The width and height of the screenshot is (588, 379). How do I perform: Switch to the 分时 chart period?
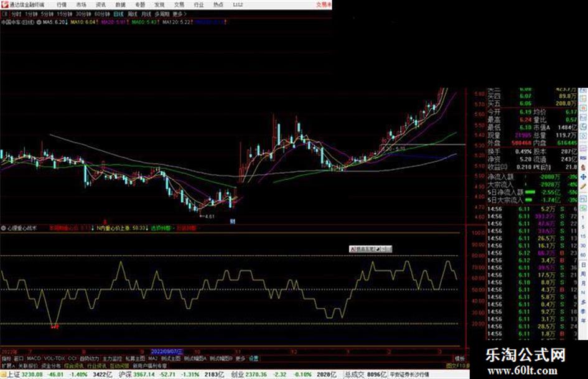[x=16, y=14]
